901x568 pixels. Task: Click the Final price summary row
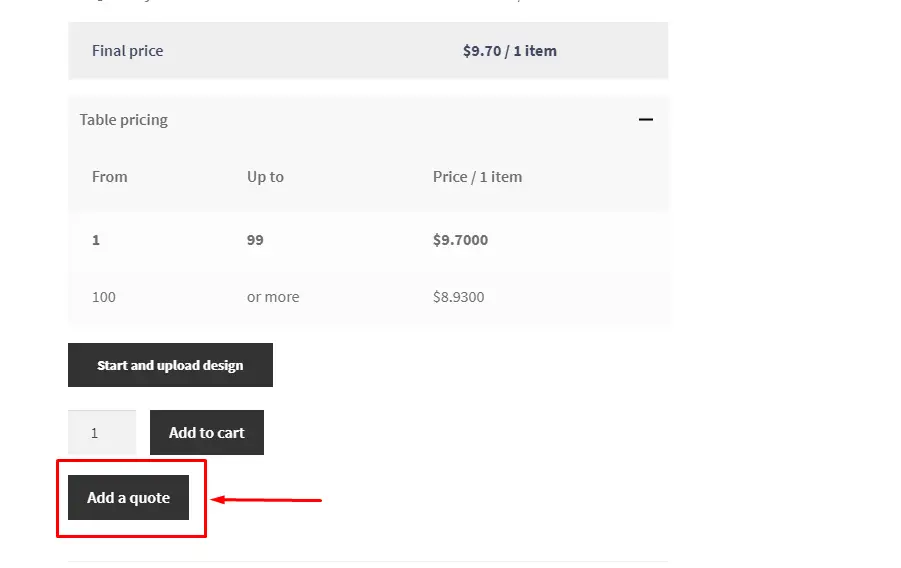368,51
